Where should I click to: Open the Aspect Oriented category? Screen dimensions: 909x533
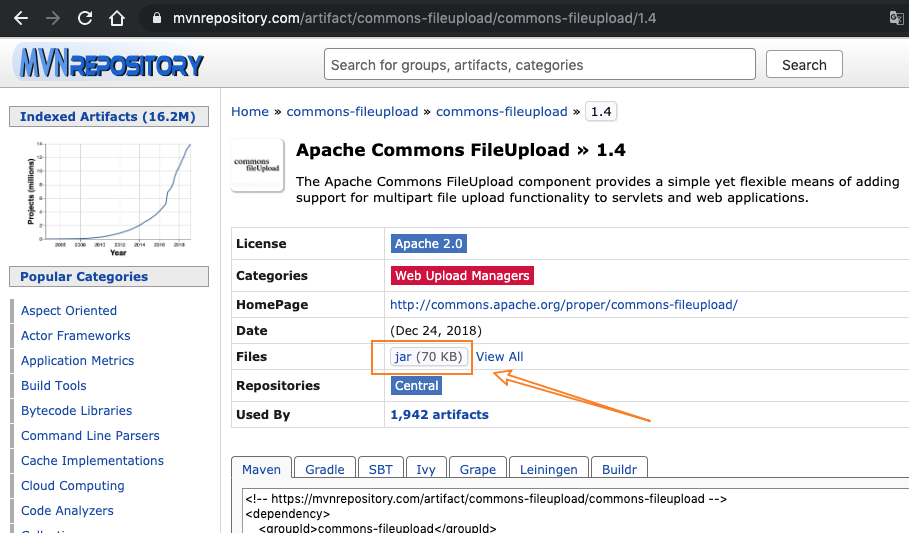pyautogui.click(x=69, y=311)
